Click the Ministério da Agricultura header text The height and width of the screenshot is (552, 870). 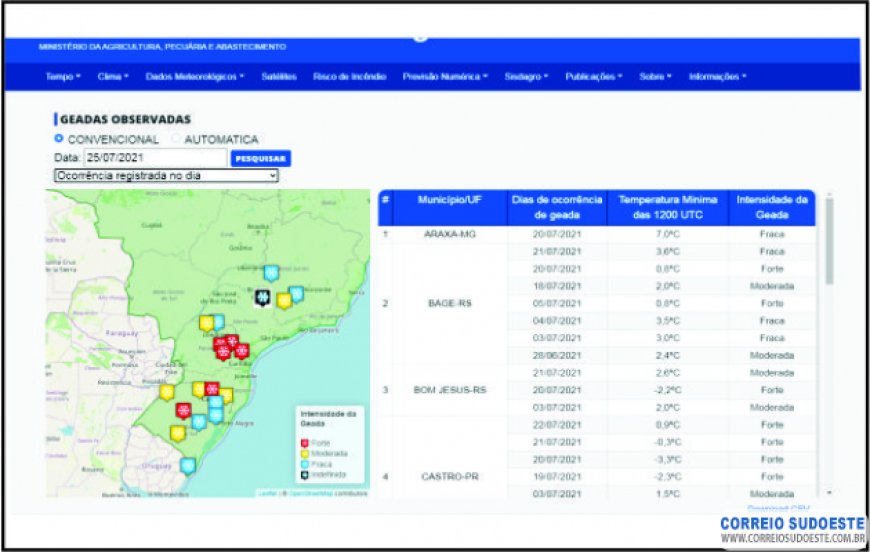tap(163, 47)
